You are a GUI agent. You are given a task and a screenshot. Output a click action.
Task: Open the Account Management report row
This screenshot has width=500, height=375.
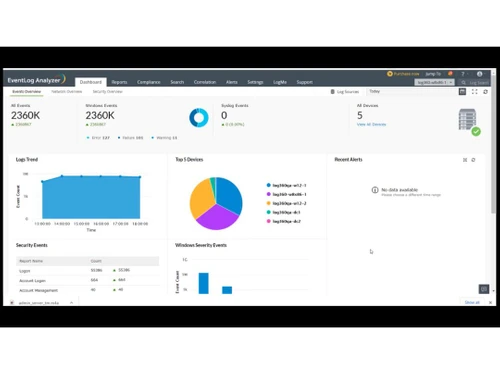pyautogui.click(x=87, y=290)
